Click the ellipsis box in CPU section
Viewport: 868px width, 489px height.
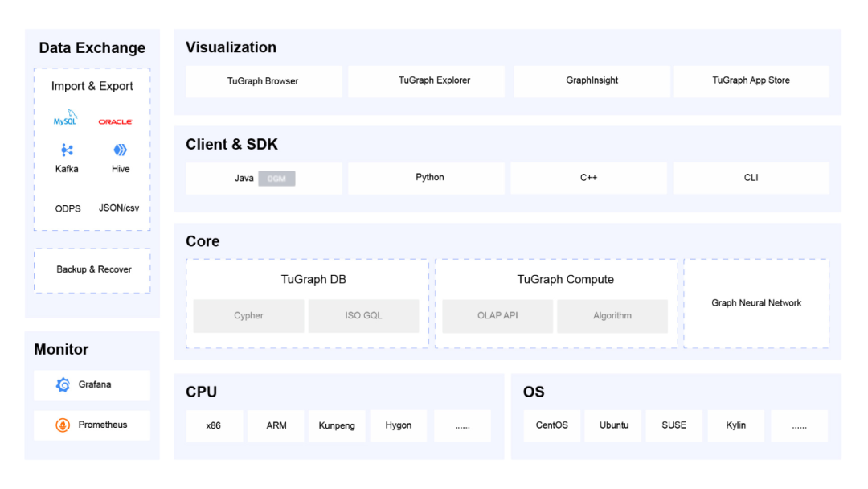462,426
